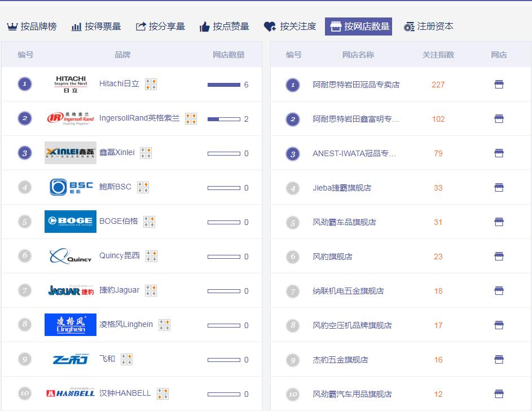
Task: Click the store icon for 风劲霸汽车用品旗舰店
Action: 499,394
